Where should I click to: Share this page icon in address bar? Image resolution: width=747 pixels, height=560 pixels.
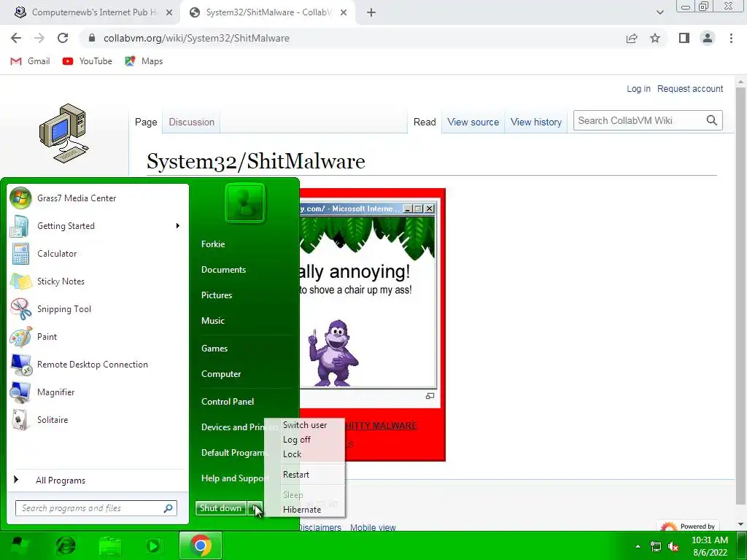click(x=632, y=38)
